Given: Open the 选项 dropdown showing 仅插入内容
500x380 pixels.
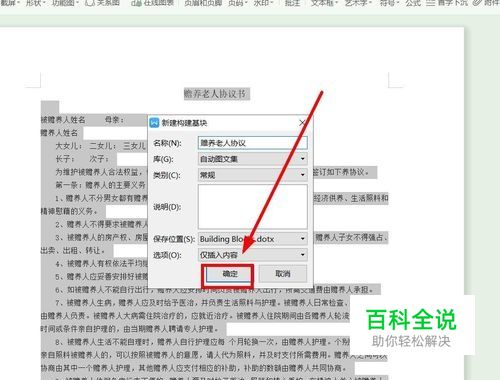Looking at the screenshot, I should point(252,255).
